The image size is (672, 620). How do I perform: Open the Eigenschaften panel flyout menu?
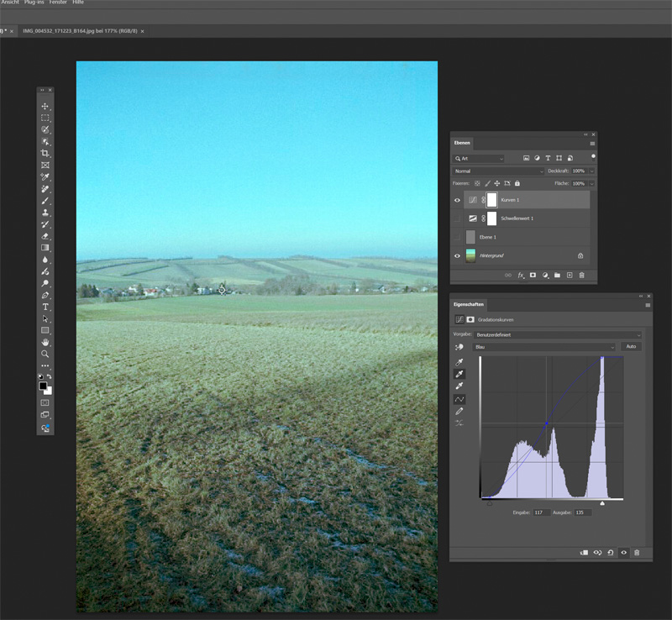648,305
